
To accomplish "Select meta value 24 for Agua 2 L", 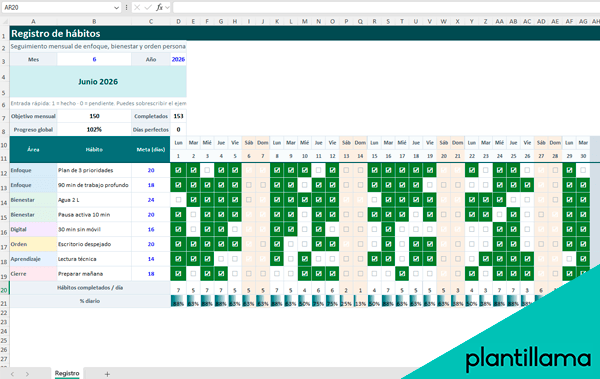I will coord(151,200).
